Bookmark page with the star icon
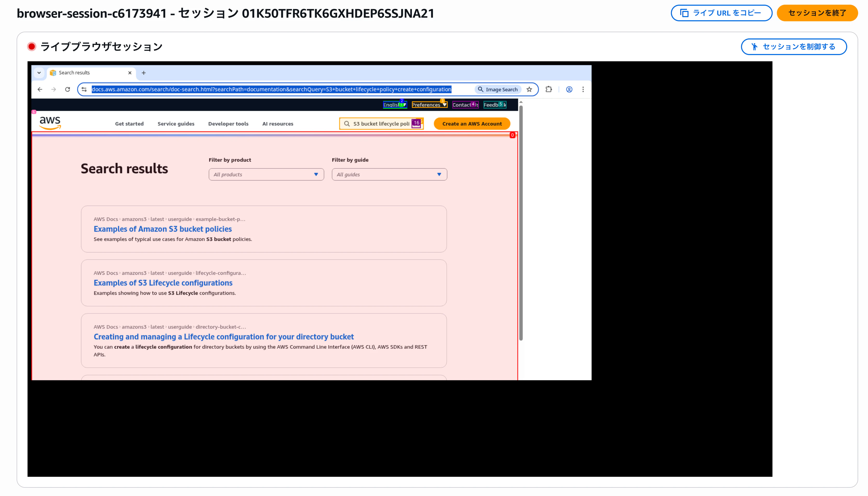 click(529, 90)
